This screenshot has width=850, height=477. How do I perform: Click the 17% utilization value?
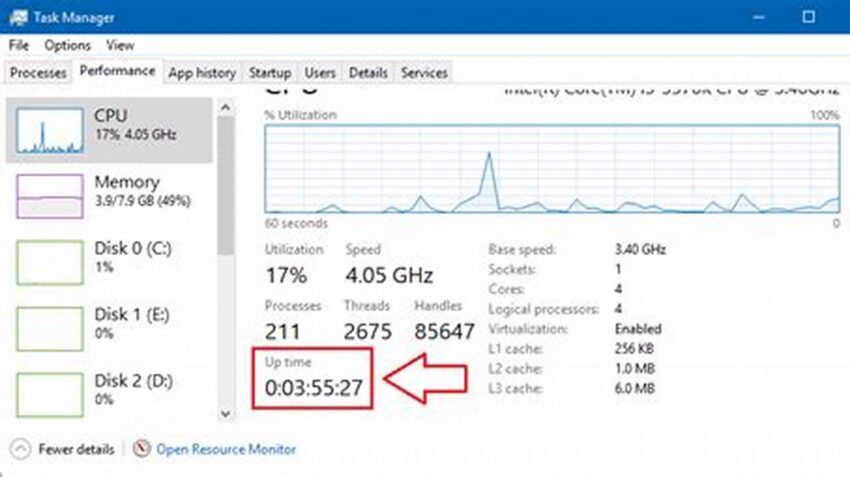coord(286,275)
